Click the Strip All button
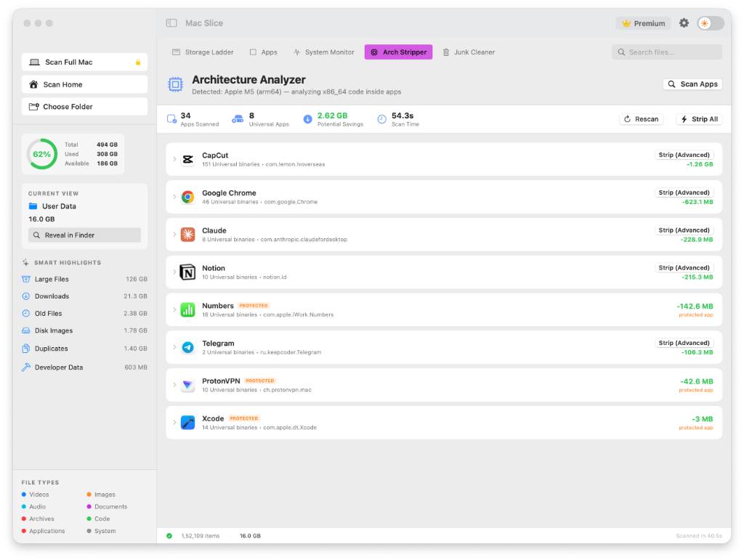The width and height of the screenshot is (744, 560). coord(699,119)
